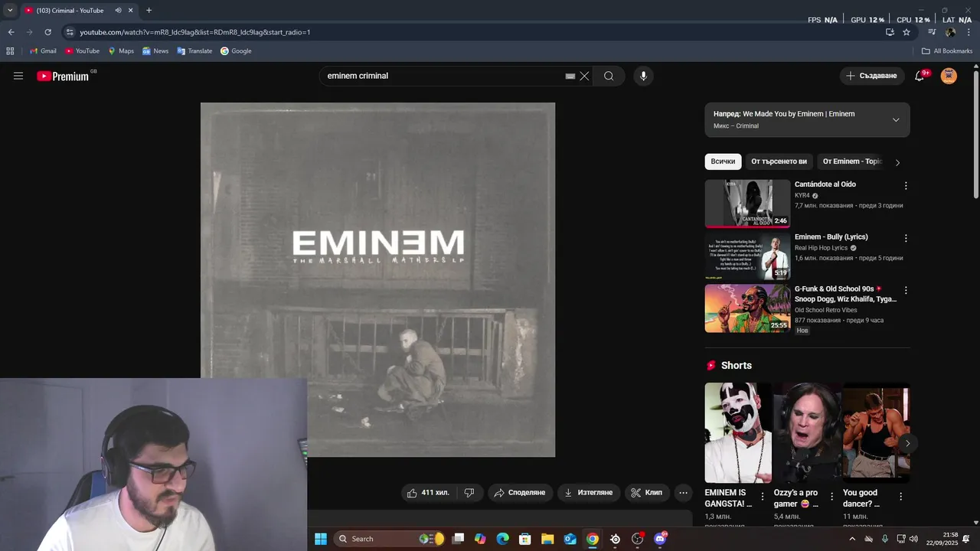Viewport: 980px width, 551px height.
Task: Open menu for Ozzy's a pro gamer short
Action: point(831,497)
